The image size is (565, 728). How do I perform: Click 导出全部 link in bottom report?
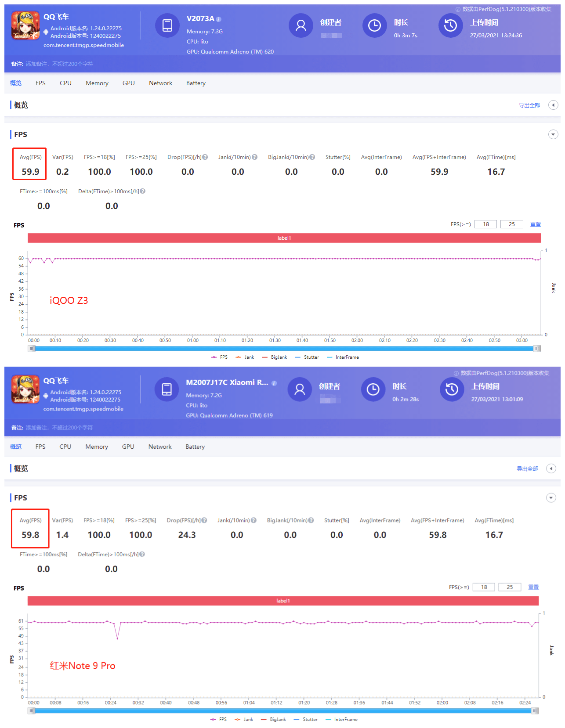pos(527,469)
